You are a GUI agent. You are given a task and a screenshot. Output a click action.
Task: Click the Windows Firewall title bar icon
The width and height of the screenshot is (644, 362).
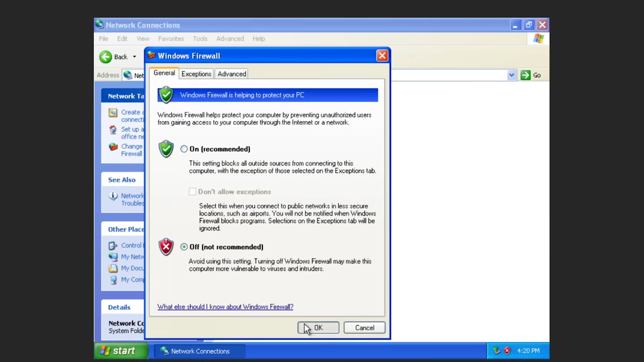tap(152, 55)
